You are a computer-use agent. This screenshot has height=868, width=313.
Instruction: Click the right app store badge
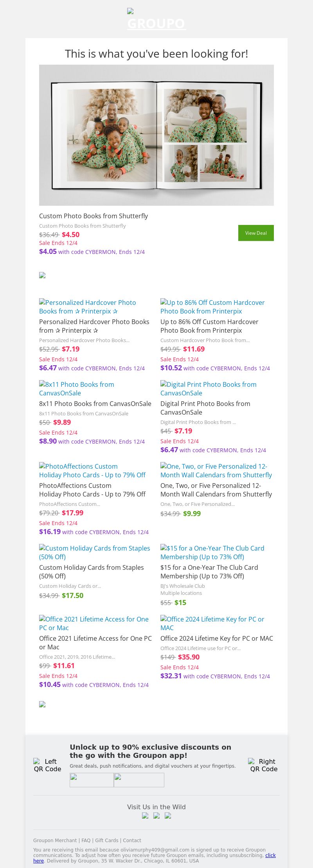pos(139,780)
